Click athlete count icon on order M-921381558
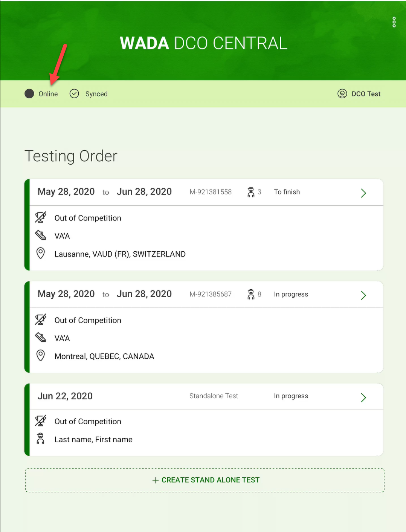 coord(251,192)
